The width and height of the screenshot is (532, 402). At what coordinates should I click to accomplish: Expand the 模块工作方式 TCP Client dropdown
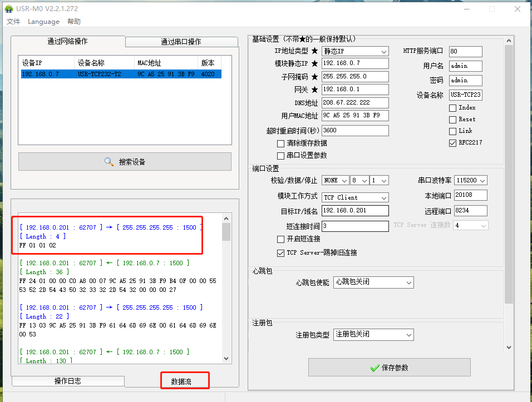(355, 197)
